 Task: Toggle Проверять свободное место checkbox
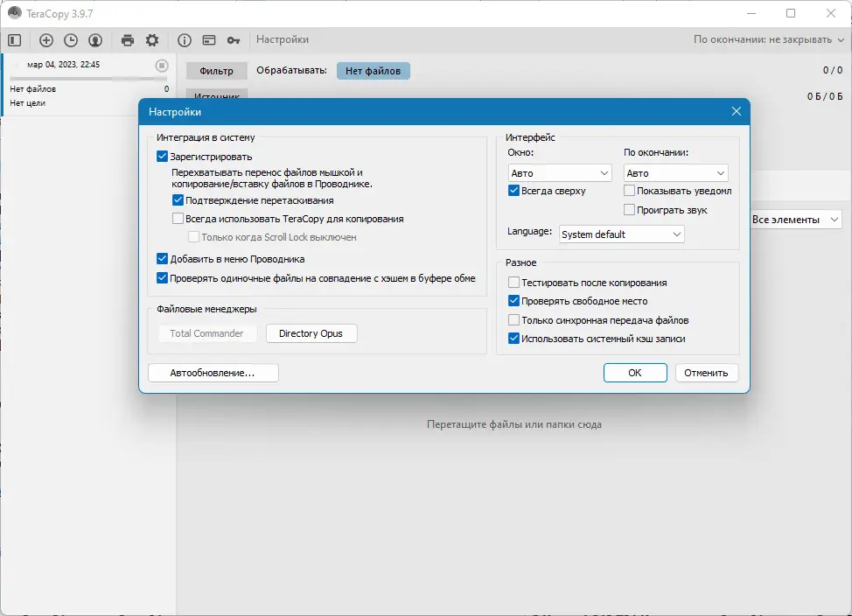[x=513, y=301]
